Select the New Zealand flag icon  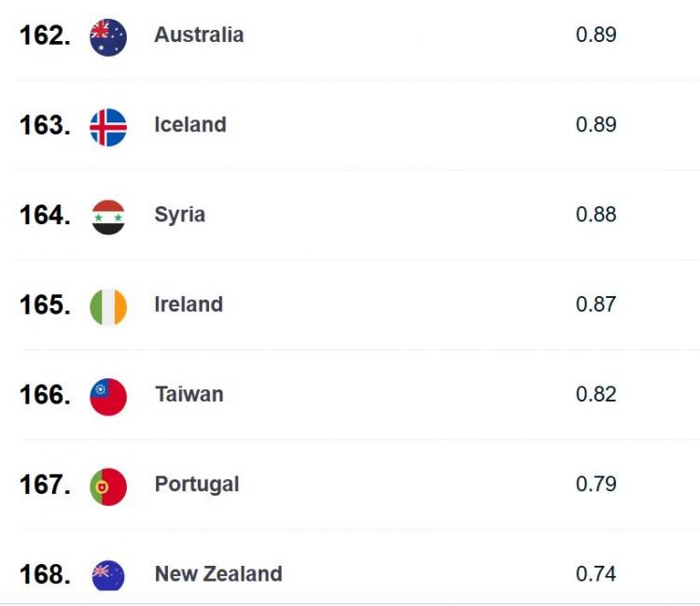pos(108,575)
